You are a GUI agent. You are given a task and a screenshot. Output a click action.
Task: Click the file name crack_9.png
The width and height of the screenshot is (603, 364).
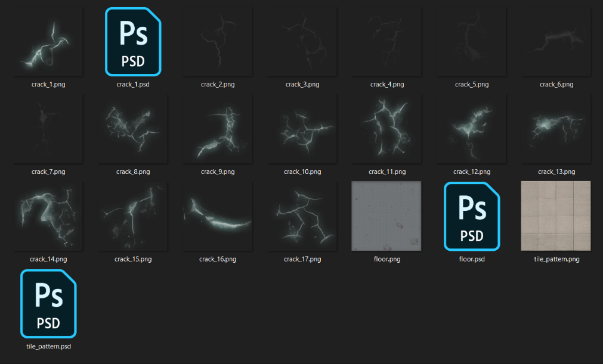click(218, 172)
